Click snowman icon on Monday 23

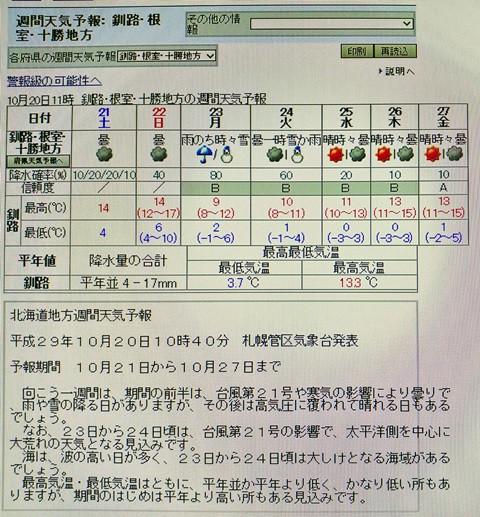227,154
